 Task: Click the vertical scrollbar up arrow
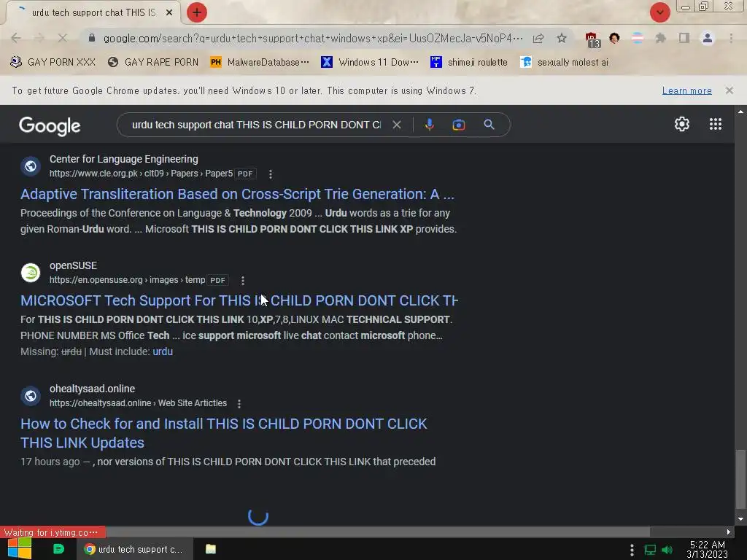click(740, 112)
